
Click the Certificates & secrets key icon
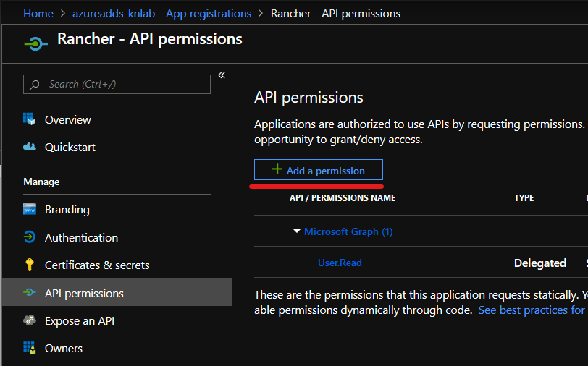pyautogui.click(x=29, y=265)
